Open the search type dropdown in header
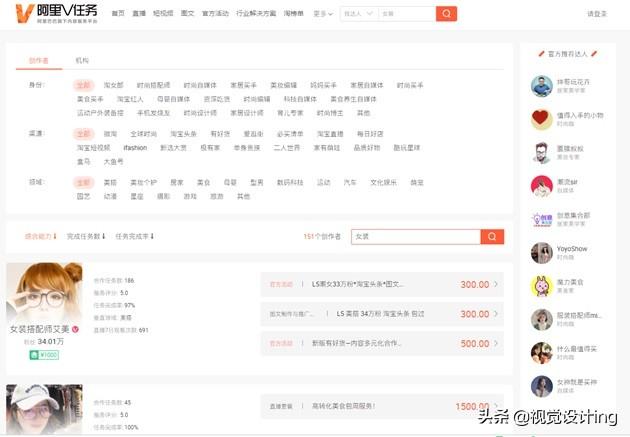This screenshot has height=437, width=630. pos(358,14)
